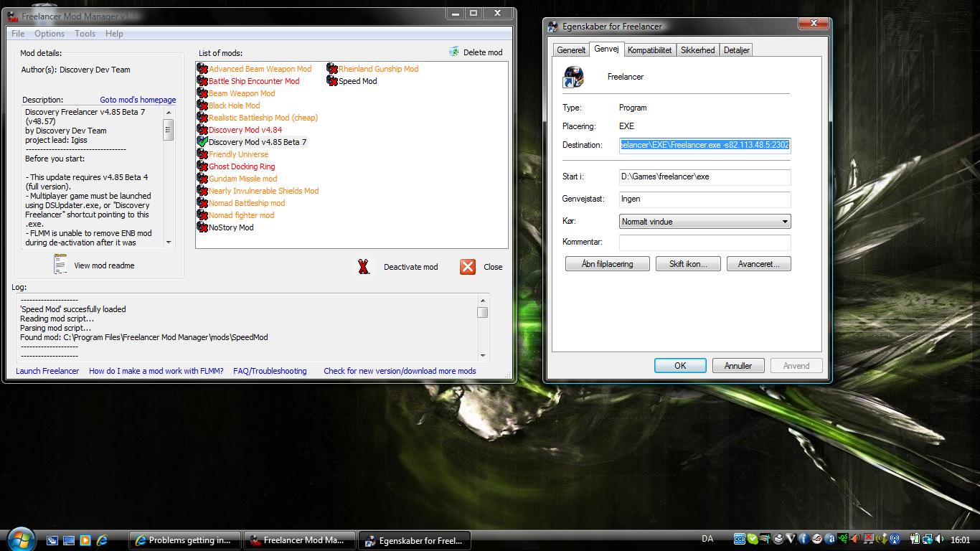Click the Delete mod icon
Screen dimensions: 980x551
point(454,52)
